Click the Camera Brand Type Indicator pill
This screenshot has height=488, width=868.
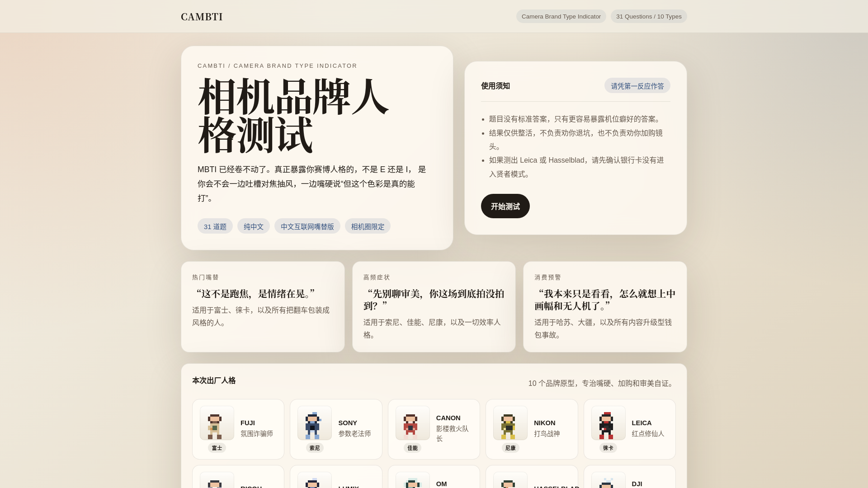[561, 16]
